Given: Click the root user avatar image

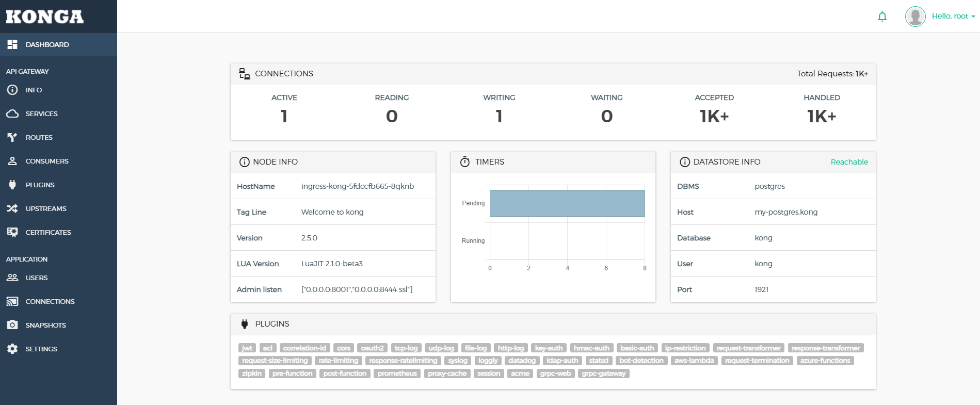Looking at the screenshot, I should (915, 17).
